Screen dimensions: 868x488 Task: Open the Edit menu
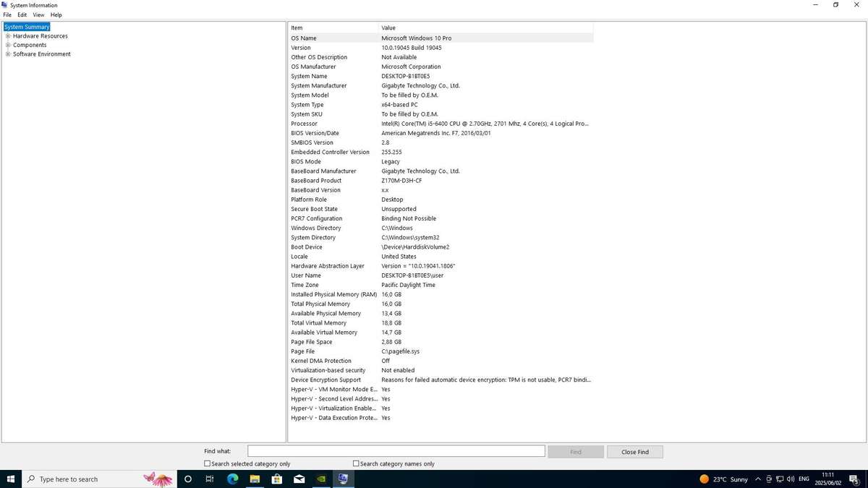point(22,14)
